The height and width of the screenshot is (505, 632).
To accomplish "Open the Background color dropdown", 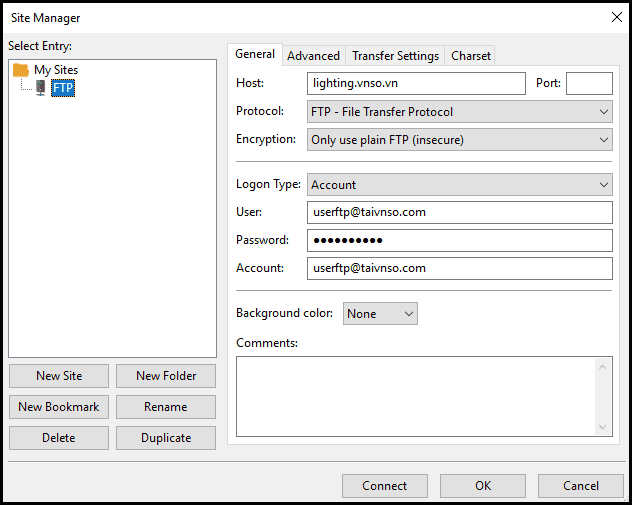I will point(380,314).
